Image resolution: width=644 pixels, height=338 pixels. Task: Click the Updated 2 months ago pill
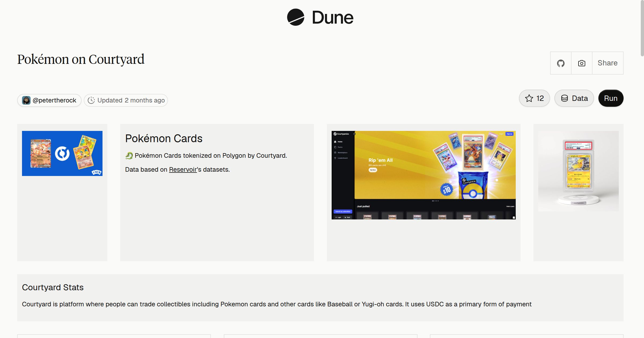click(x=126, y=100)
